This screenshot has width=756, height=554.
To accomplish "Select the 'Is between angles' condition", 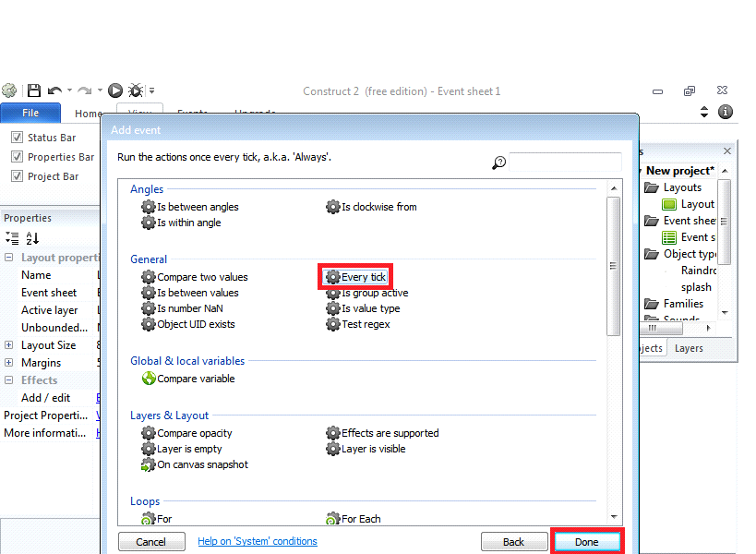I will tap(189, 207).
